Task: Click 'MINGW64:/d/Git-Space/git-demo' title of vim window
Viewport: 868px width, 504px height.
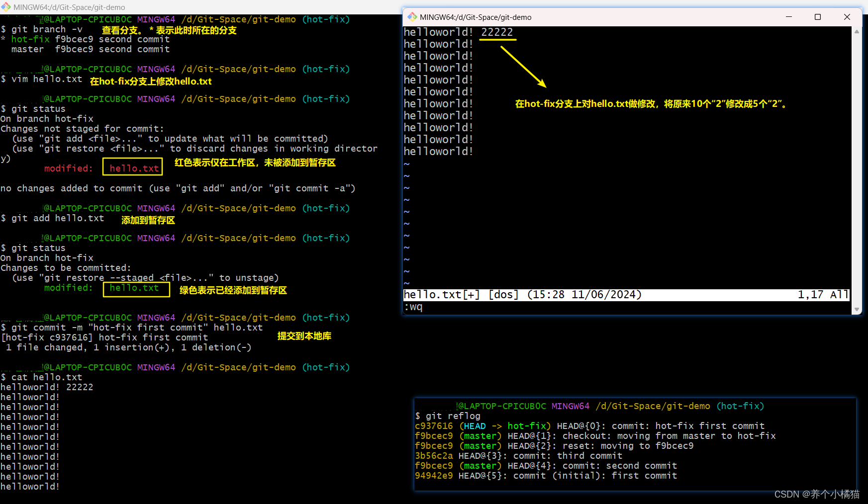Action: (476, 17)
